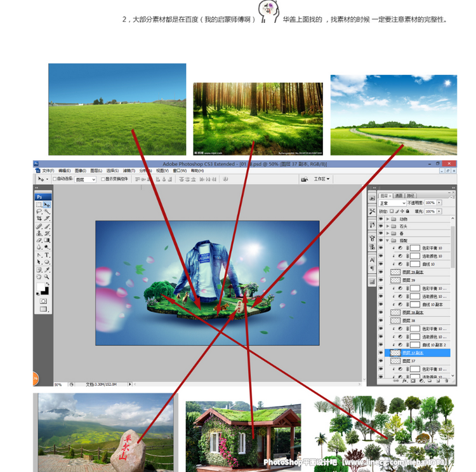Click the add layer style fx button
This screenshot has height=472, width=476.
pyautogui.click(x=404, y=381)
